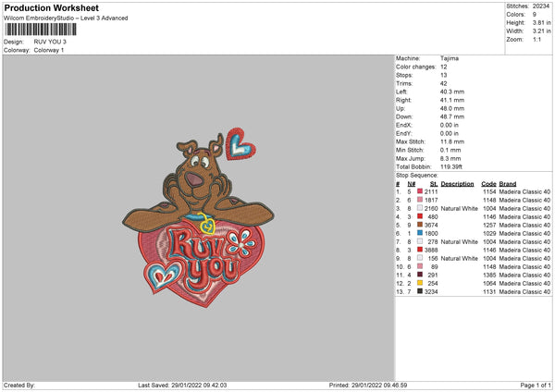The height and width of the screenshot is (392, 555).
Task: Click the "Colorway 1" value
Action: tap(49, 50)
